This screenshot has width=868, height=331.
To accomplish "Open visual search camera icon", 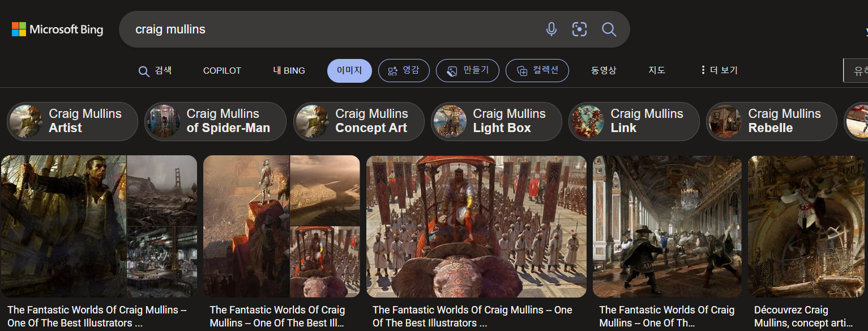I will (x=579, y=29).
